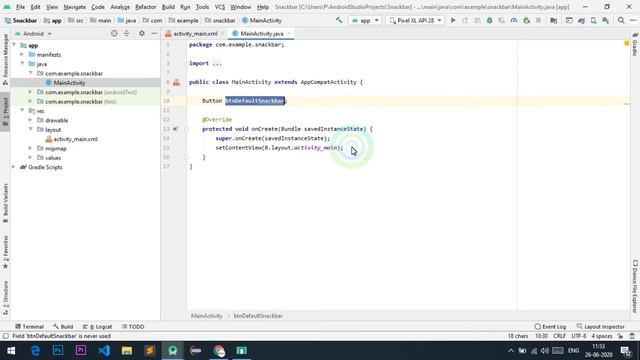
Task: Open Edge browser from the taskbar
Action: click(x=35, y=351)
